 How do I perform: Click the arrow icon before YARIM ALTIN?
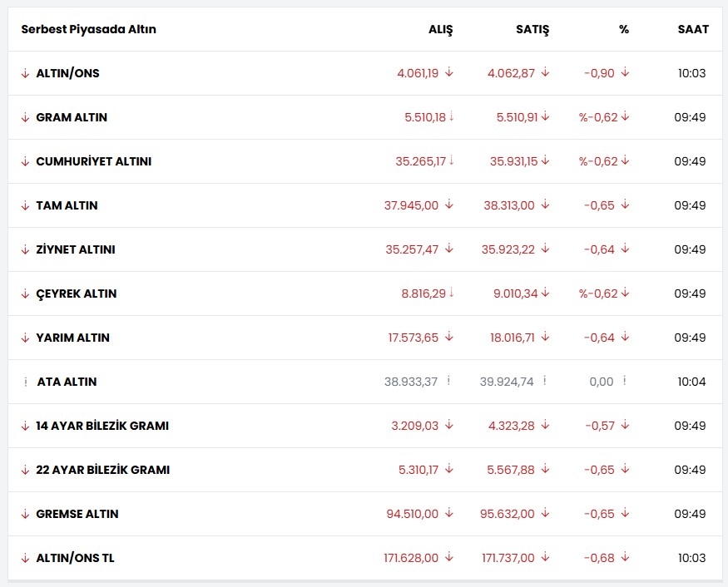pyautogui.click(x=25, y=338)
